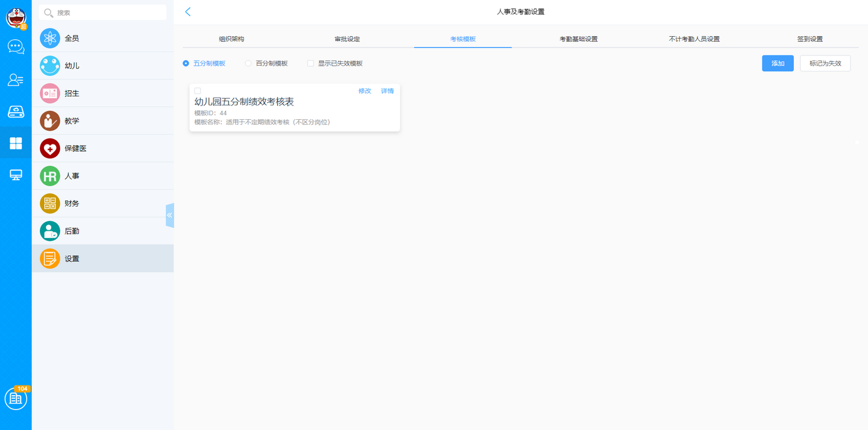Select the 财务 label in sidebar

click(72, 204)
